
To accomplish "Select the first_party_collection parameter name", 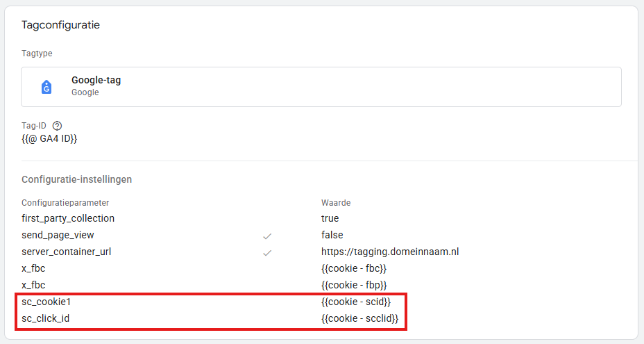I will pyautogui.click(x=68, y=218).
